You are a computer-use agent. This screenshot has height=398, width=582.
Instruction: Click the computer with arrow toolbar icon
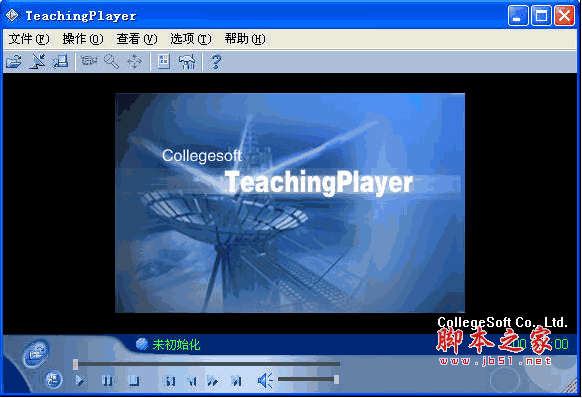[x=61, y=61]
